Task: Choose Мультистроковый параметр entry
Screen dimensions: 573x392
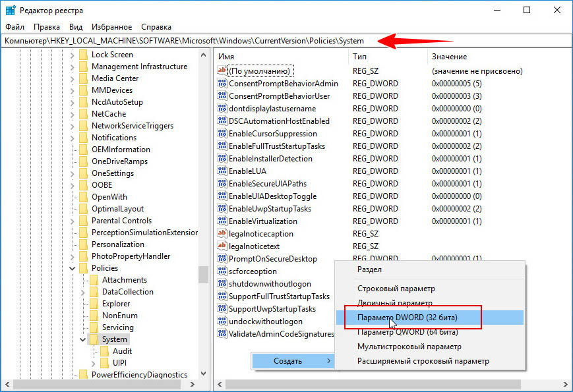Action: pos(430,347)
